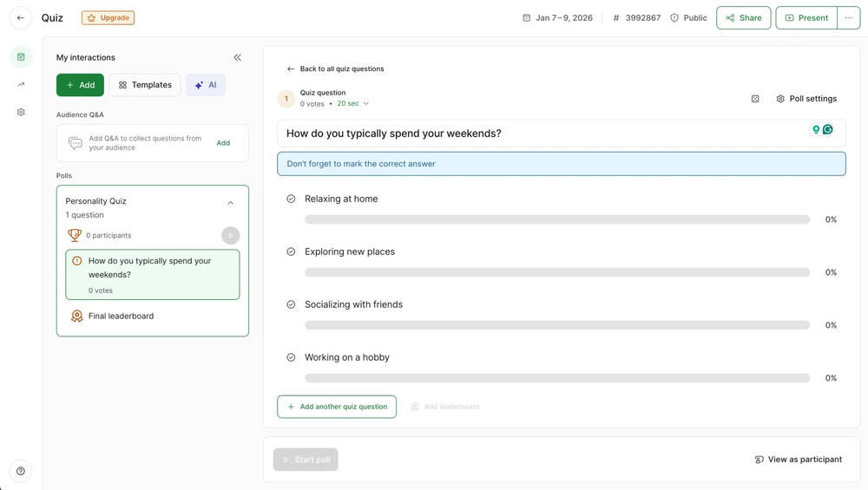Click the image icon beside Poll settings
The image size is (868, 490).
tap(755, 99)
